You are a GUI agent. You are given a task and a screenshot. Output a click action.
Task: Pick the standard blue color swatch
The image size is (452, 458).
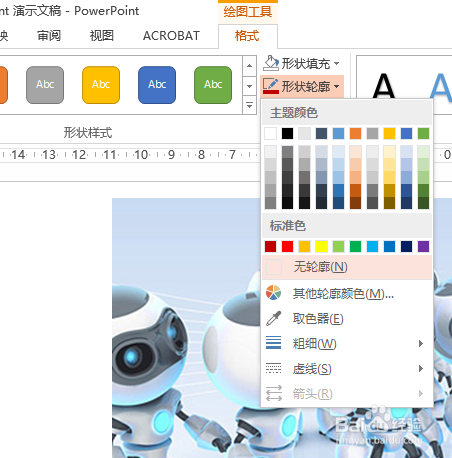tap(389, 247)
